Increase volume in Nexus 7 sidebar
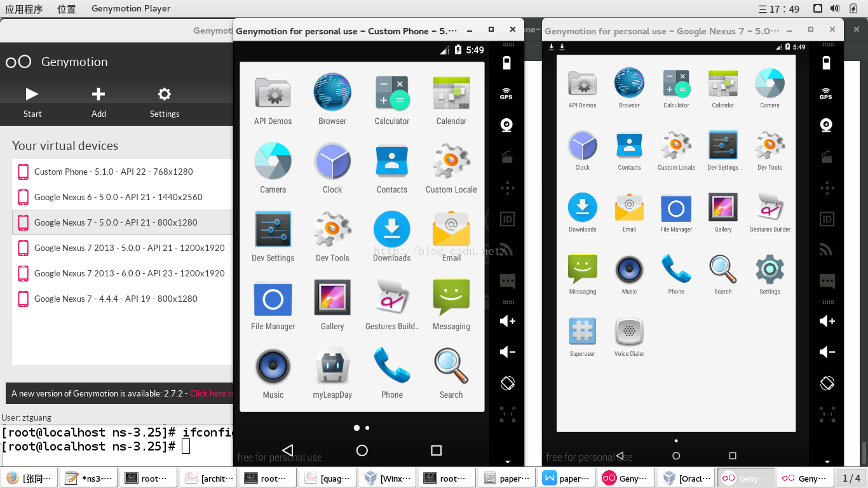Screen dimensions: 868x488 pyautogui.click(x=827, y=321)
